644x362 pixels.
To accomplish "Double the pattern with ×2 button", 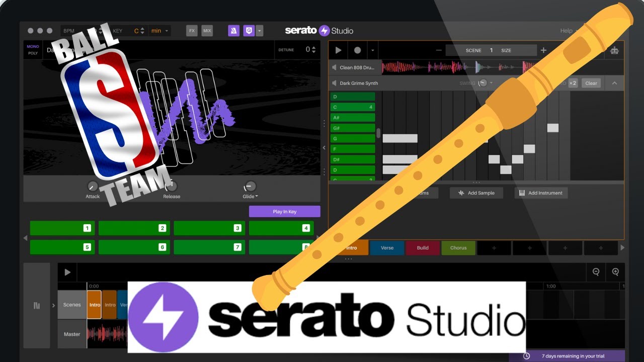I will (x=573, y=83).
